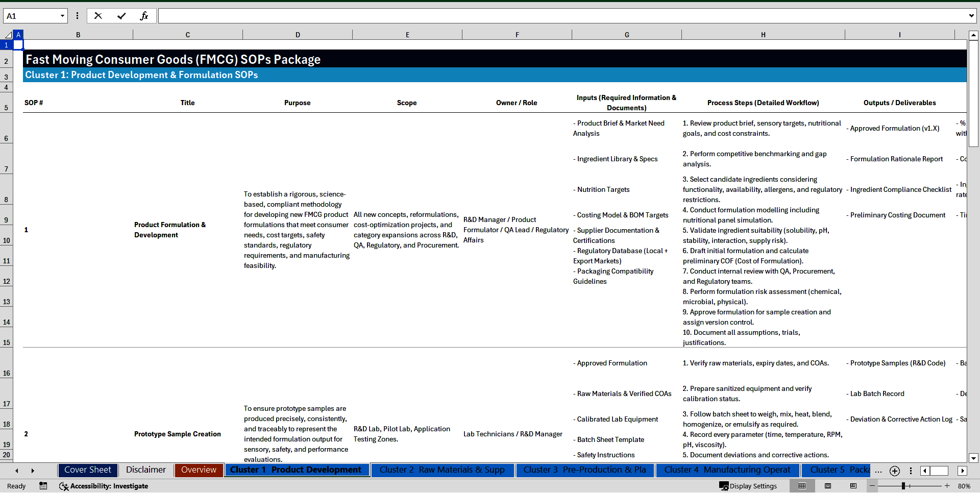Viewport: 980px width, 493px height.
Task: Open the Name Box dropdown
Action: point(63,15)
